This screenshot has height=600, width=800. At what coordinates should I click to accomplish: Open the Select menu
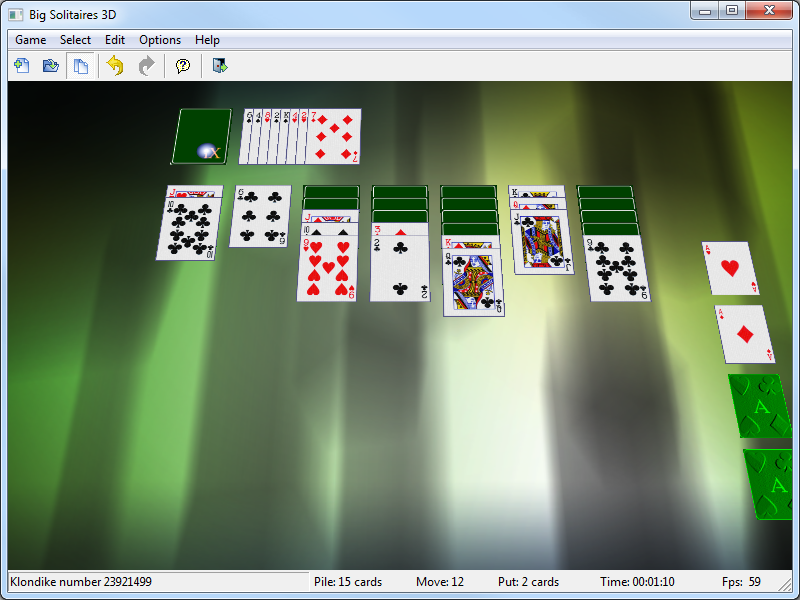tap(75, 40)
